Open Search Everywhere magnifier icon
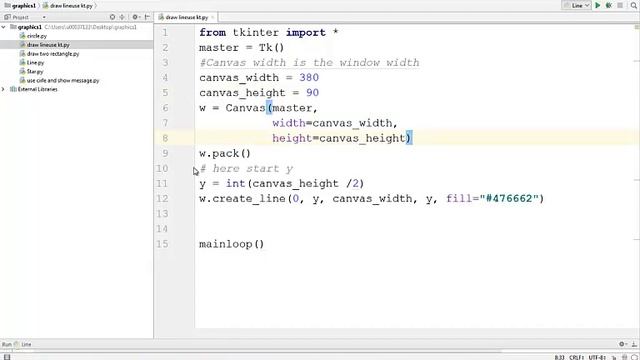 (x=634, y=5)
